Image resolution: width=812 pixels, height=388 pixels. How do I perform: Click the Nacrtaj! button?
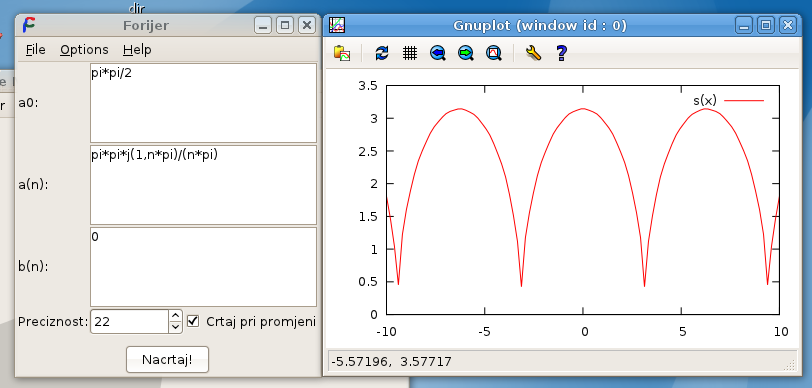click(x=167, y=360)
